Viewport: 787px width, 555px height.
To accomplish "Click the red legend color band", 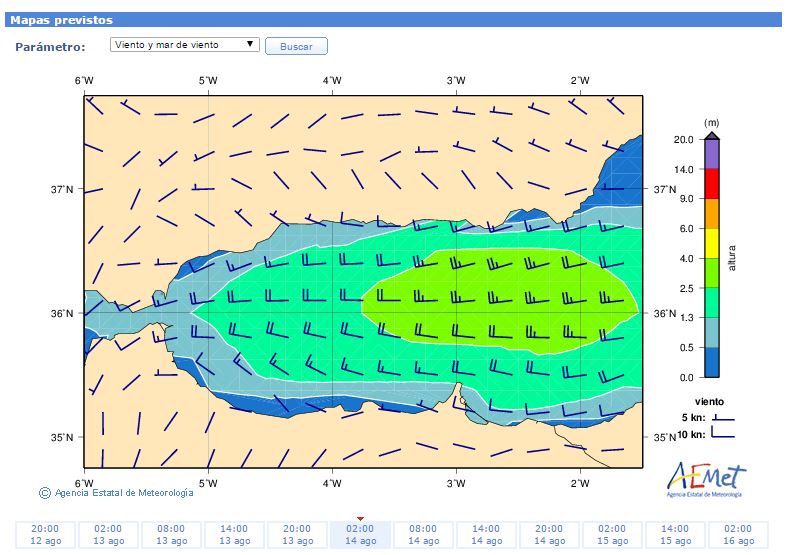I will pos(711,184).
